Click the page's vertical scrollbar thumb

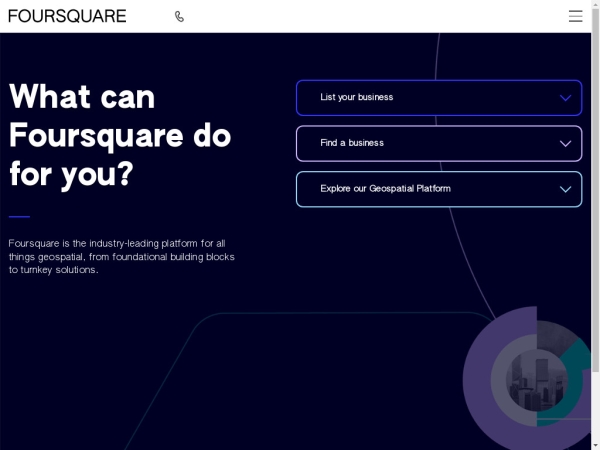click(595, 189)
